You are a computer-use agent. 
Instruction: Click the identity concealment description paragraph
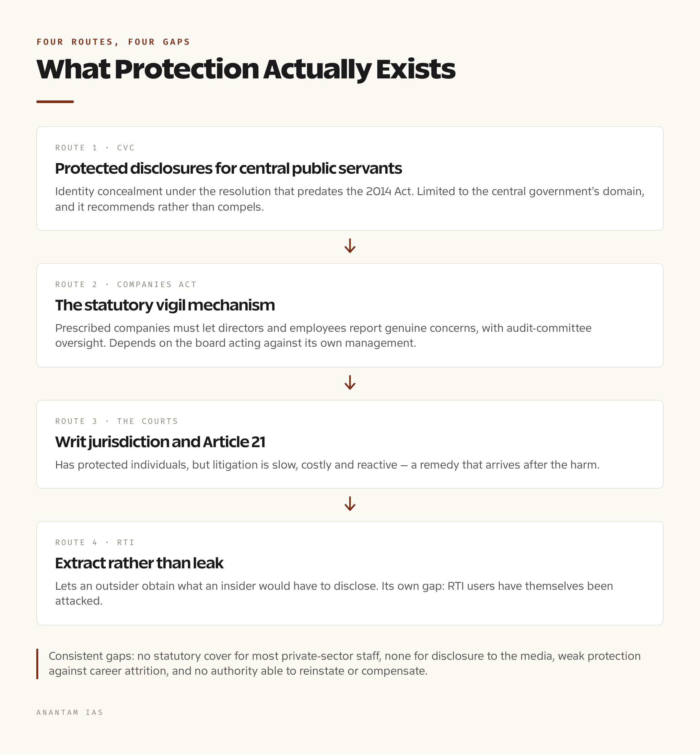pos(350,199)
